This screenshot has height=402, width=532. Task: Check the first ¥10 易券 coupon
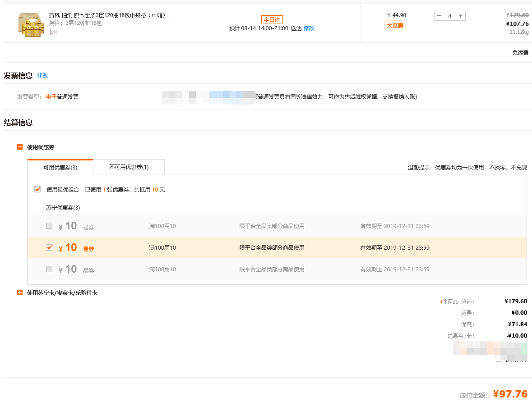coord(49,226)
